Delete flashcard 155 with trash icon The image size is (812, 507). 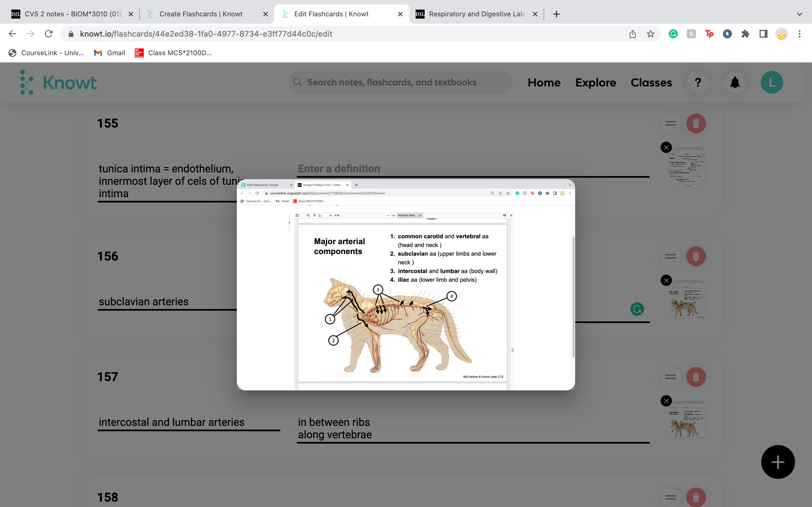(x=696, y=123)
